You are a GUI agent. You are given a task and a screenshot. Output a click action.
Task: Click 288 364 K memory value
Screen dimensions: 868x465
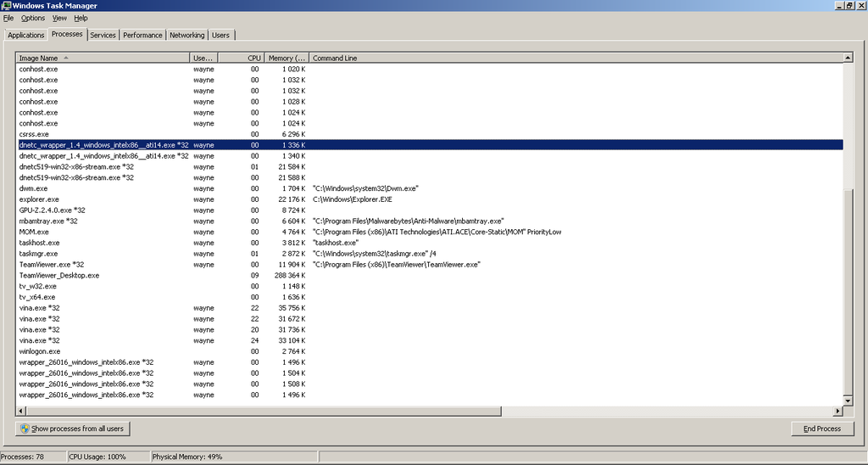(290, 276)
